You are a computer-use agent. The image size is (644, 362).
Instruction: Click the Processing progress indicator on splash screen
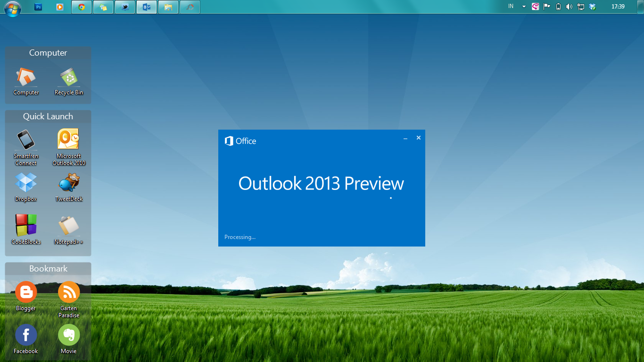[x=239, y=237]
